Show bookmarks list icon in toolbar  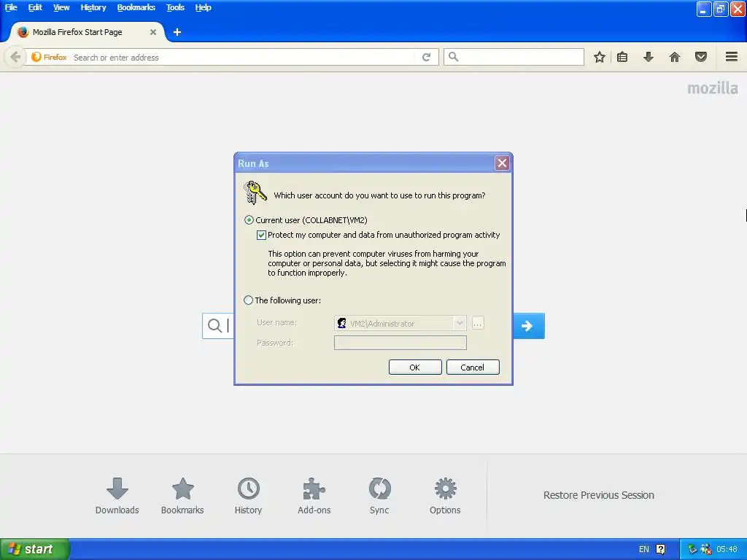point(622,57)
